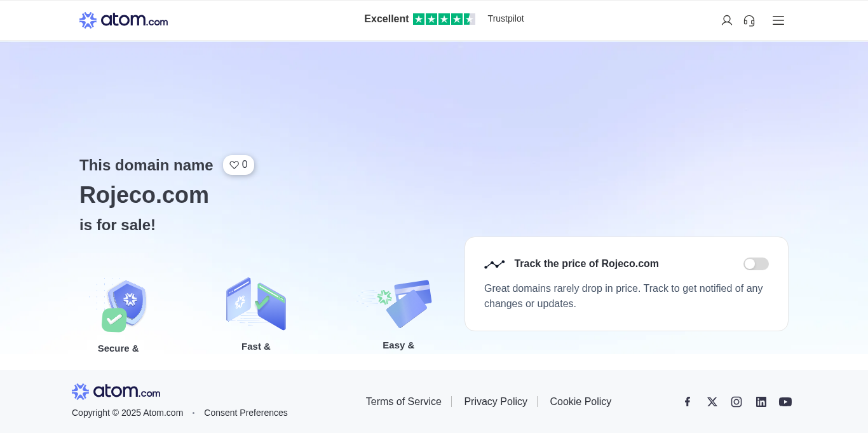Click the heart favorite icon

point(234,165)
